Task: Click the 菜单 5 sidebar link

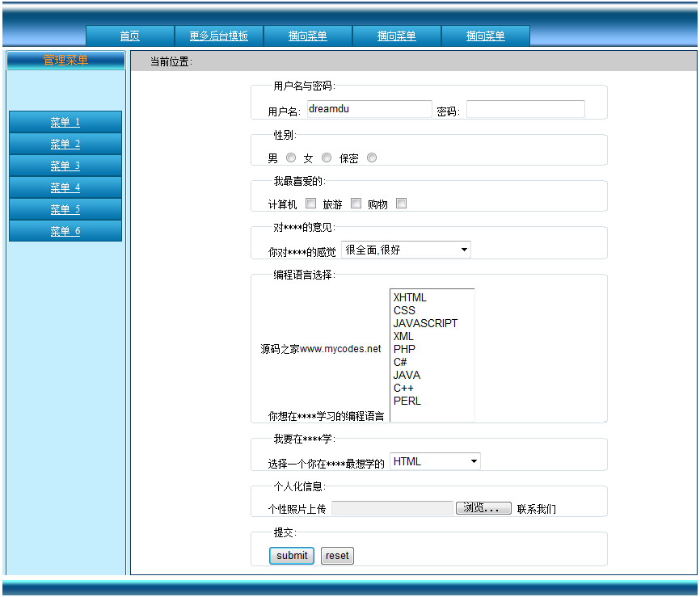Action: [65, 209]
